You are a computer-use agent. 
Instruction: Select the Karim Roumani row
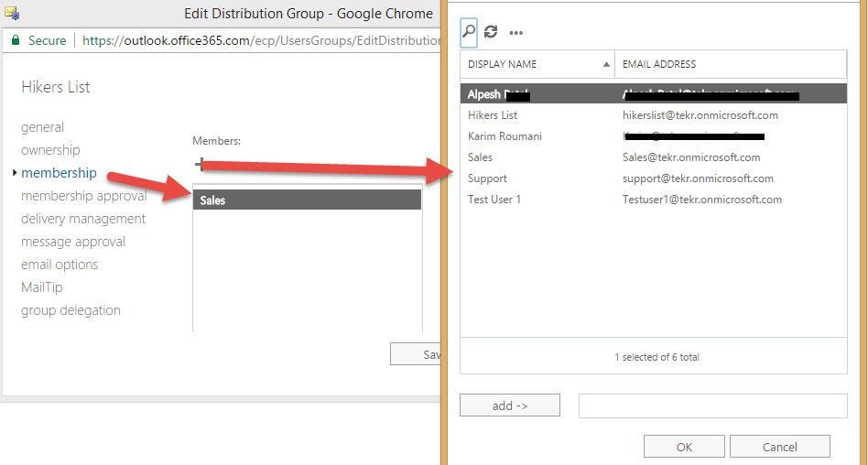pyautogui.click(x=653, y=136)
